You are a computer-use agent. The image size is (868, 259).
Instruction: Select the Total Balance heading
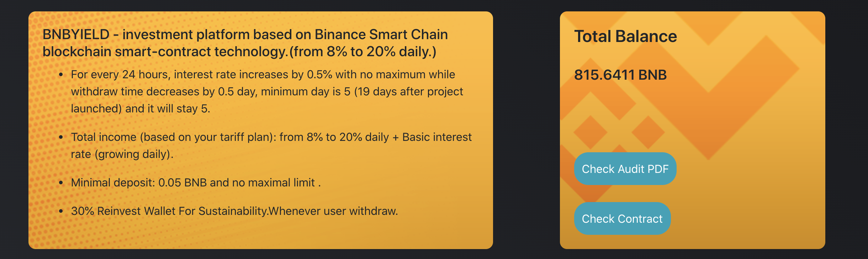point(625,36)
